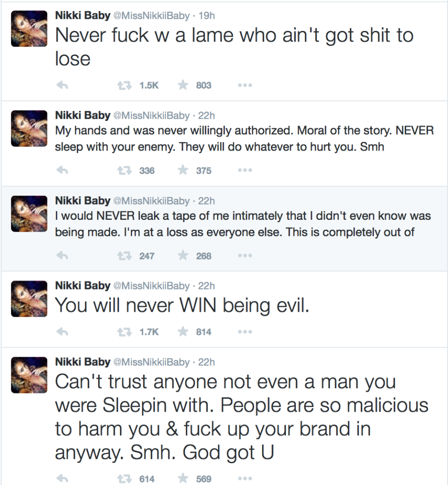Favorite the tweet with 268 favorites
Image resolution: width=448 pixels, height=485 pixels.
[183, 256]
